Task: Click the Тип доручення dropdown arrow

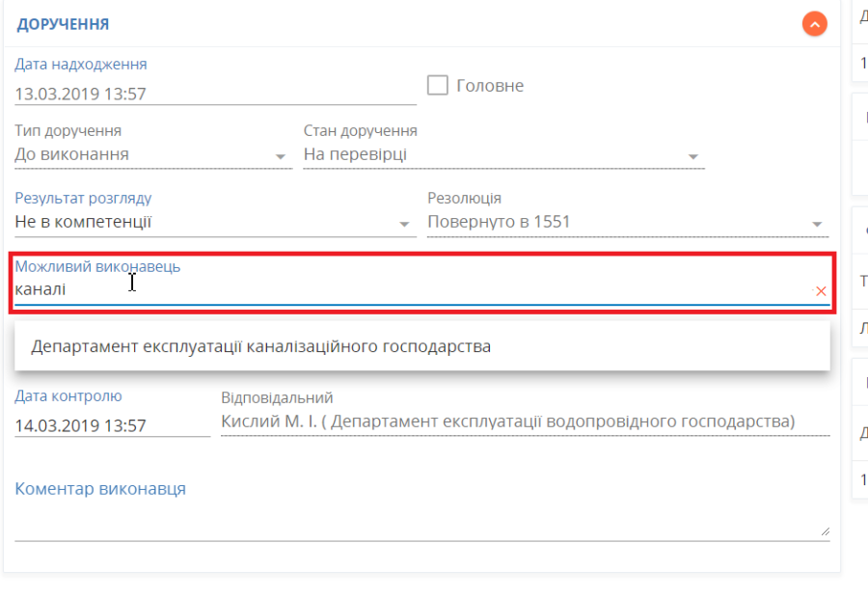Action: click(281, 156)
